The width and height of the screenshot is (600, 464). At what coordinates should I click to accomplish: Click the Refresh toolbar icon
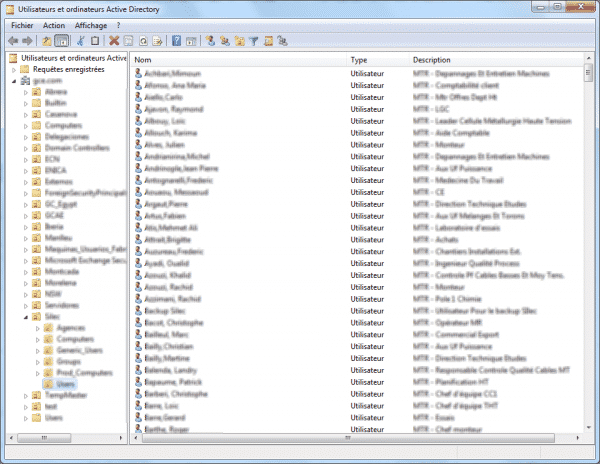pyautogui.click(x=143, y=41)
